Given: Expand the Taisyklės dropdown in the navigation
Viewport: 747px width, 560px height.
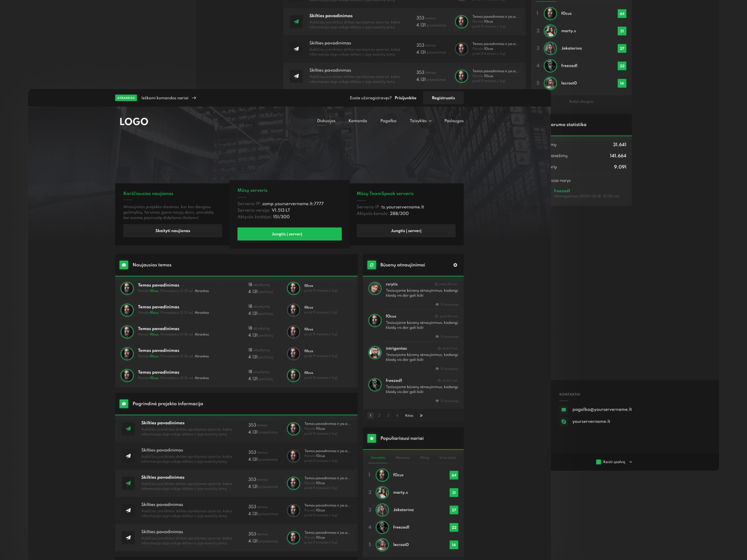Looking at the screenshot, I should point(419,121).
